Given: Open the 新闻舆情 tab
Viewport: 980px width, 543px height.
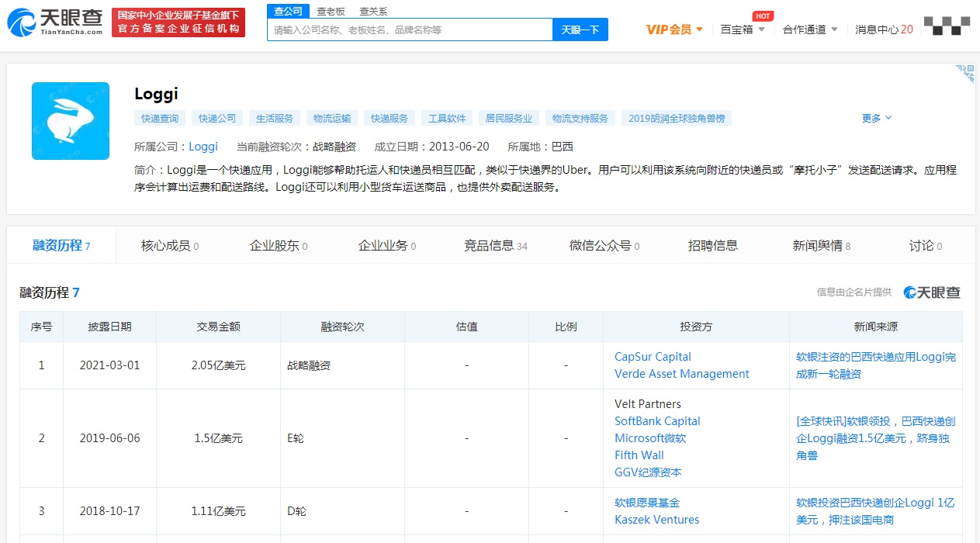Looking at the screenshot, I should pos(821,246).
